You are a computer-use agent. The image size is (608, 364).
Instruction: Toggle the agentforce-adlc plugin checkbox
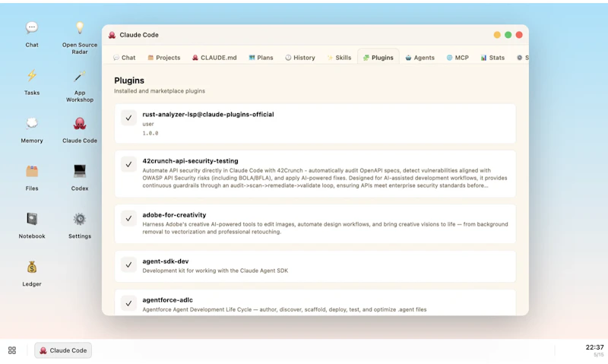pos(128,303)
